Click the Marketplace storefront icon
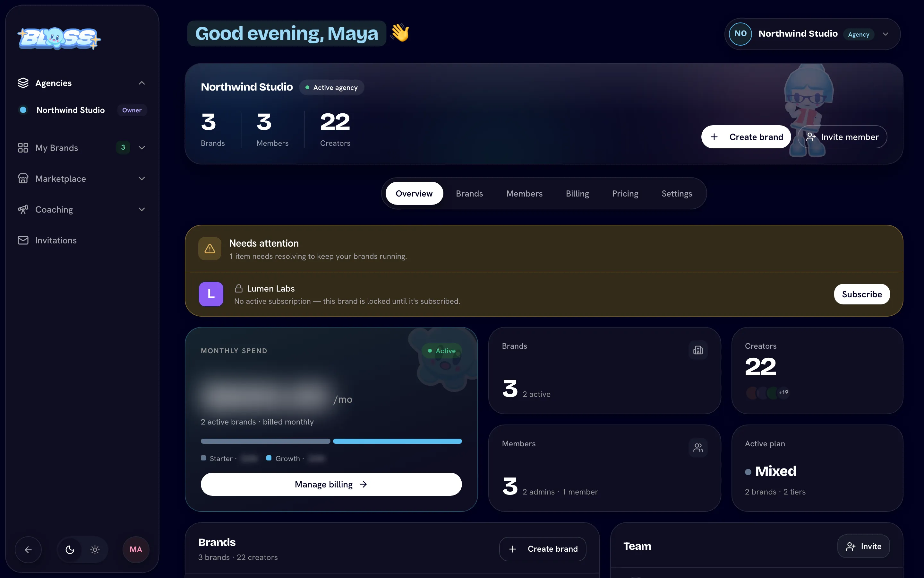This screenshot has width=924, height=578. (23, 179)
